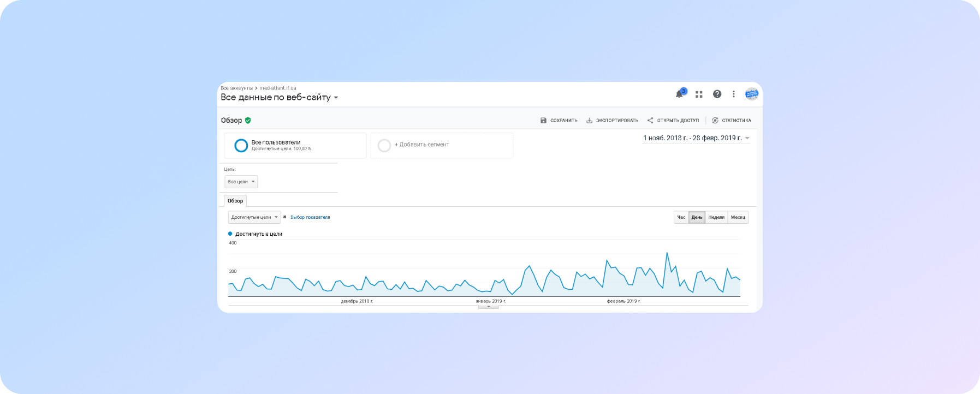Switch chart granularity to Неделя

(x=716, y=217)
